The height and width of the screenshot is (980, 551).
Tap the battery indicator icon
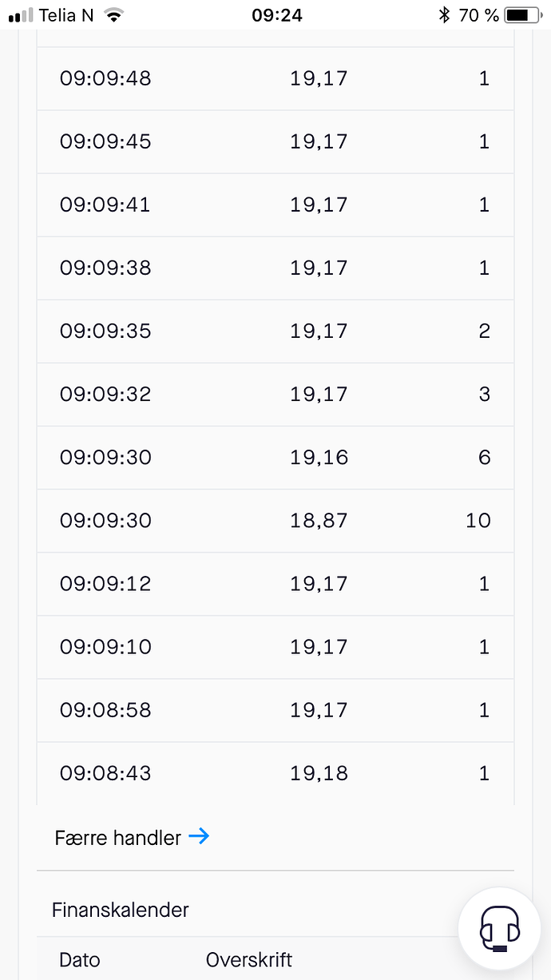pyautogui.click(x=522, y=14)
